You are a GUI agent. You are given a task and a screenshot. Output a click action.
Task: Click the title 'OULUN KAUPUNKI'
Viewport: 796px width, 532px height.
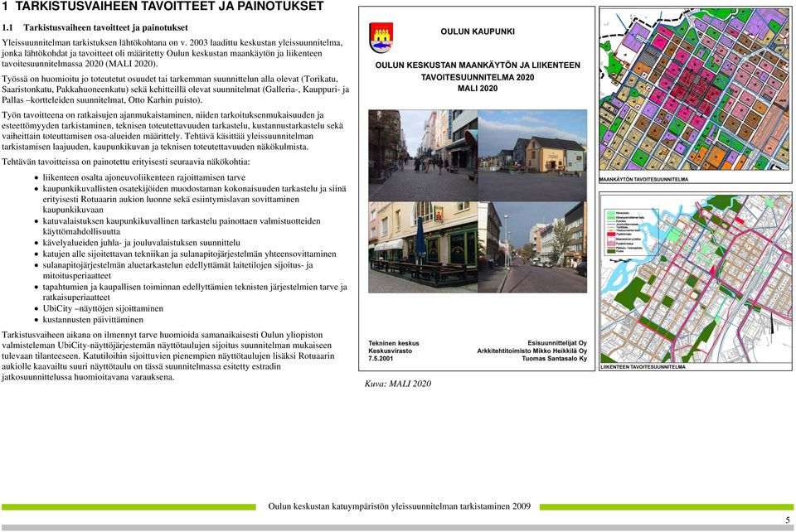tap(478, 31)
